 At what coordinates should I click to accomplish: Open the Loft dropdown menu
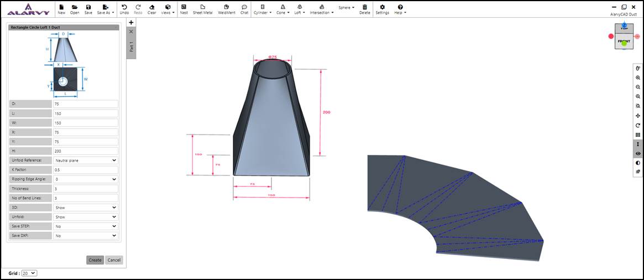tap(300, 9)
